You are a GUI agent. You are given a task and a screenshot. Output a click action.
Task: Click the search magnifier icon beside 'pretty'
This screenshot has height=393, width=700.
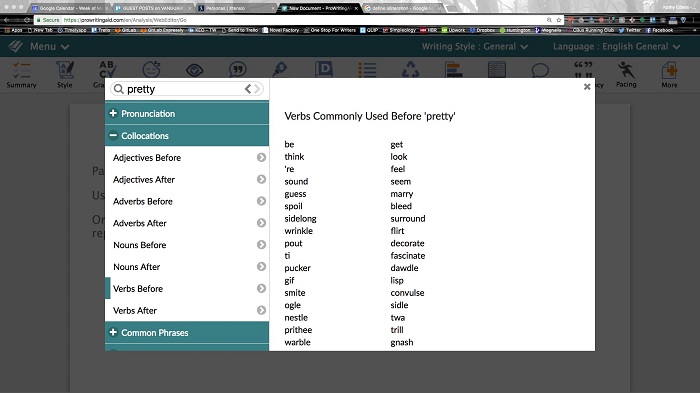click(x=118, y=89)
